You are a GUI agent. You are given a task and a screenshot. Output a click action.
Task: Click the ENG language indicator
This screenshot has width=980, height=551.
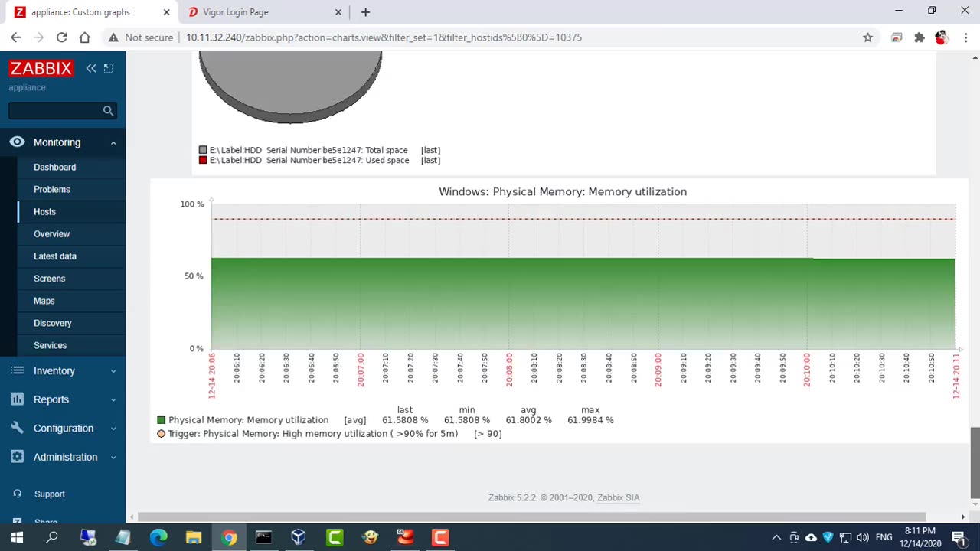click(884, 538)
